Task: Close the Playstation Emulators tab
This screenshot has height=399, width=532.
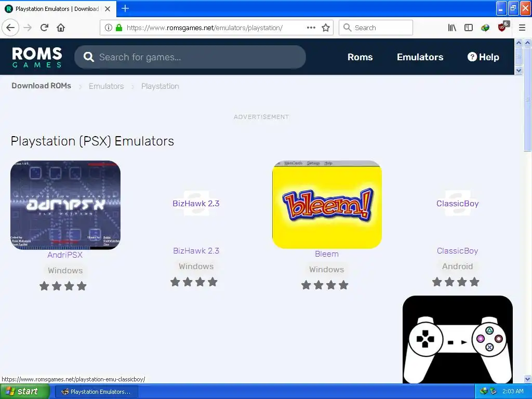Action: click(x=108, y=9)
